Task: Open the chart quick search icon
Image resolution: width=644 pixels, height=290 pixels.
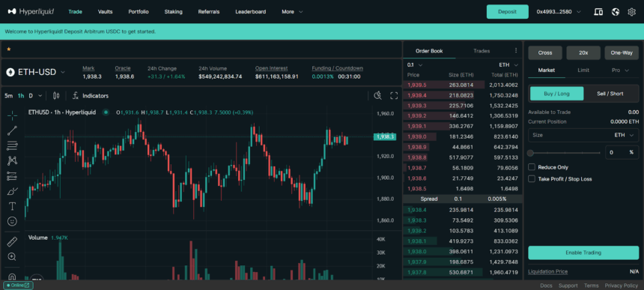Action: pos(378,96)
